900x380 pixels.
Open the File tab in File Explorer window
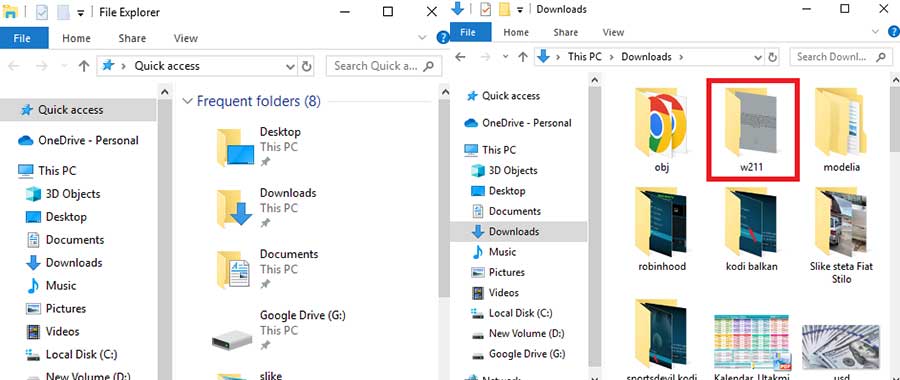(x=22, y=38)
